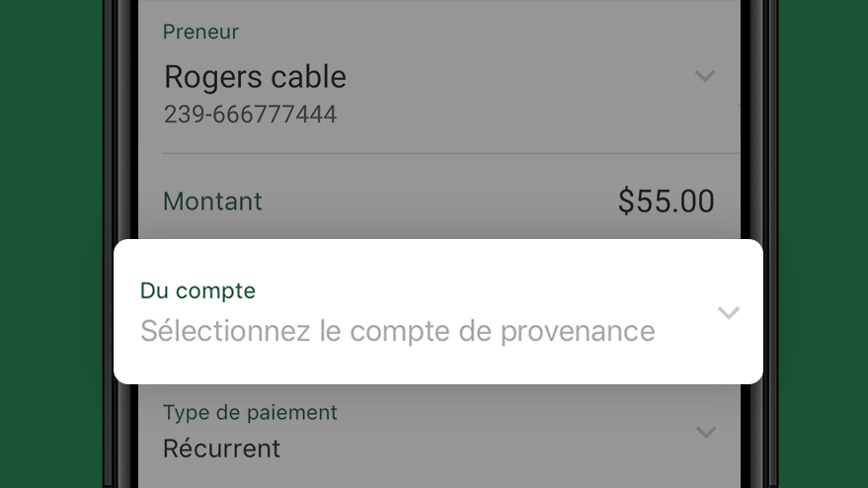
Task: Tap the phone's right black bezel
Action: (759, 138)
